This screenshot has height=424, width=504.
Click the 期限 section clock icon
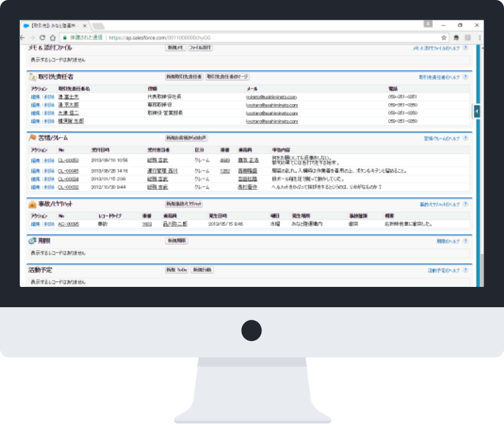(32, 241)
